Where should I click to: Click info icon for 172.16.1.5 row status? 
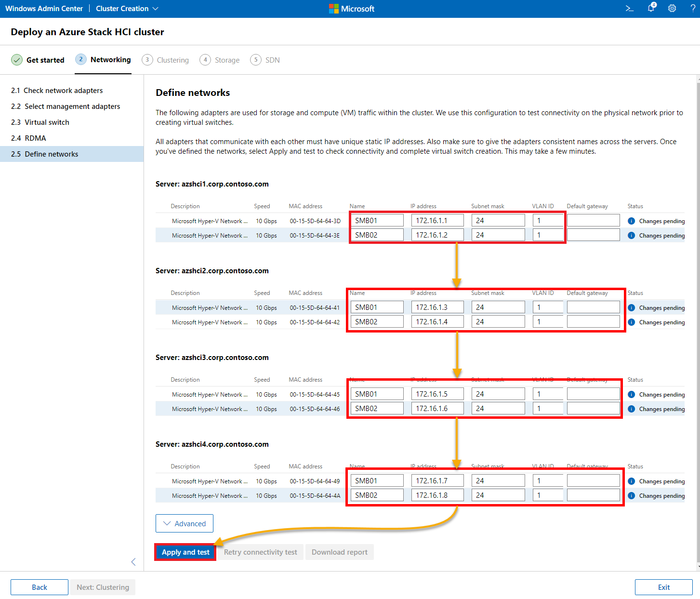tap(632, 394)
